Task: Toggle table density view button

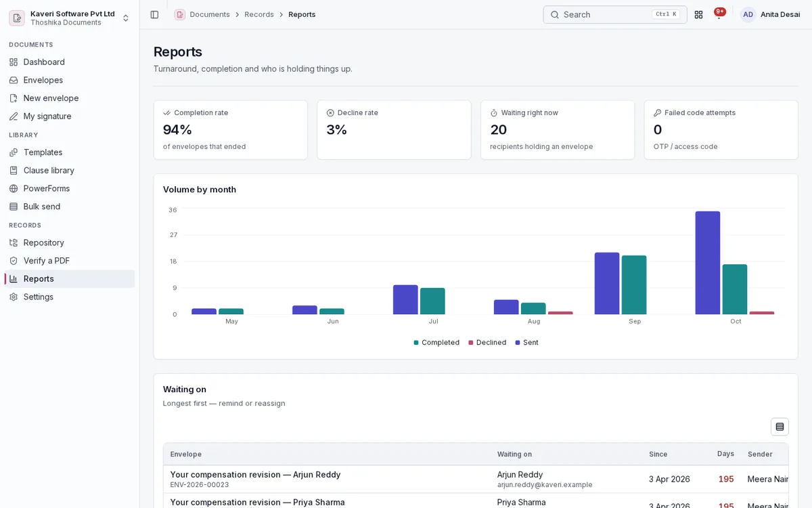Action: coord(780,427)
